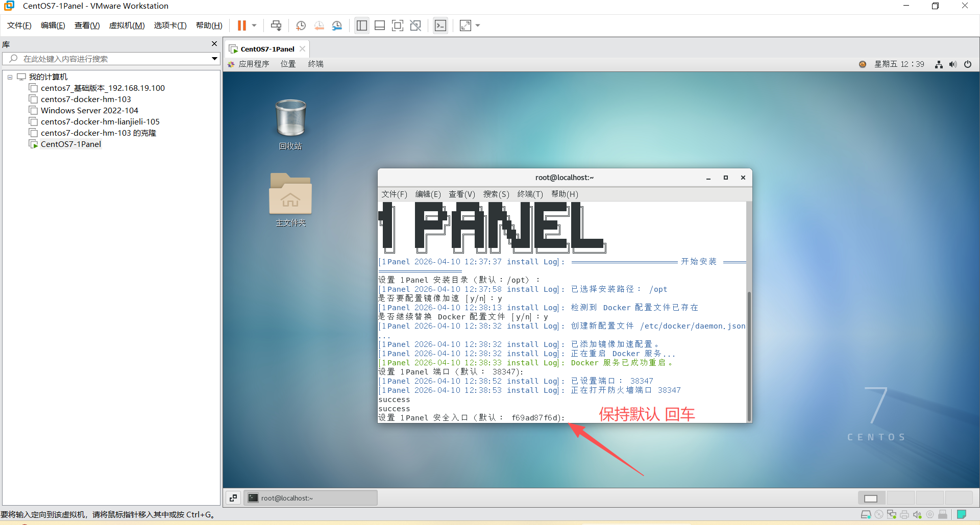Collapse the 我的计算机 tree node
The image size is (980, 525).
point(10,77)
